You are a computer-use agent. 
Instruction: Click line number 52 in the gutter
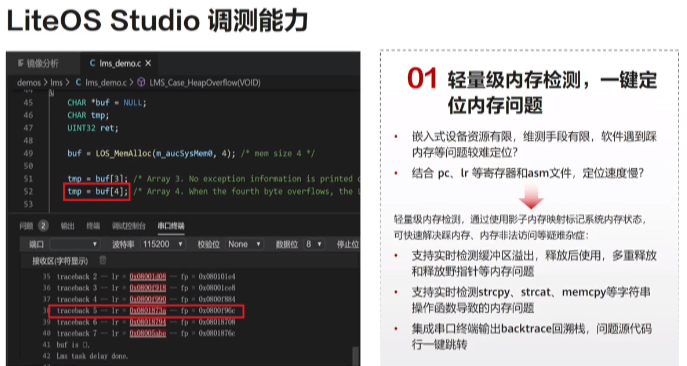point(28,192)
